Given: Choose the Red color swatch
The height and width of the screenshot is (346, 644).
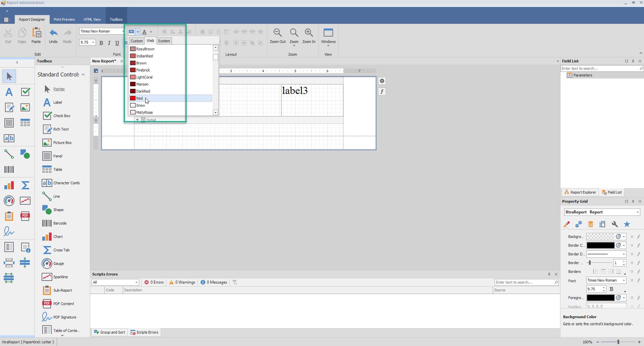Looking at the screenshot, I should (x=133, y=98).
